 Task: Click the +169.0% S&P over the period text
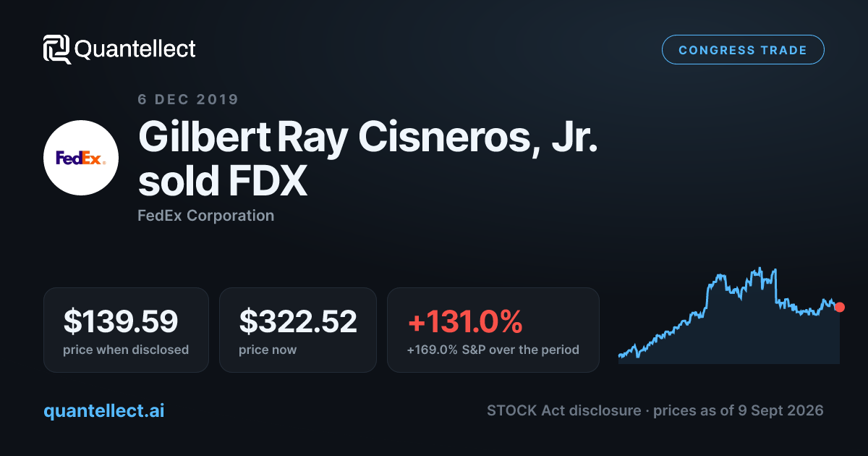493,350
